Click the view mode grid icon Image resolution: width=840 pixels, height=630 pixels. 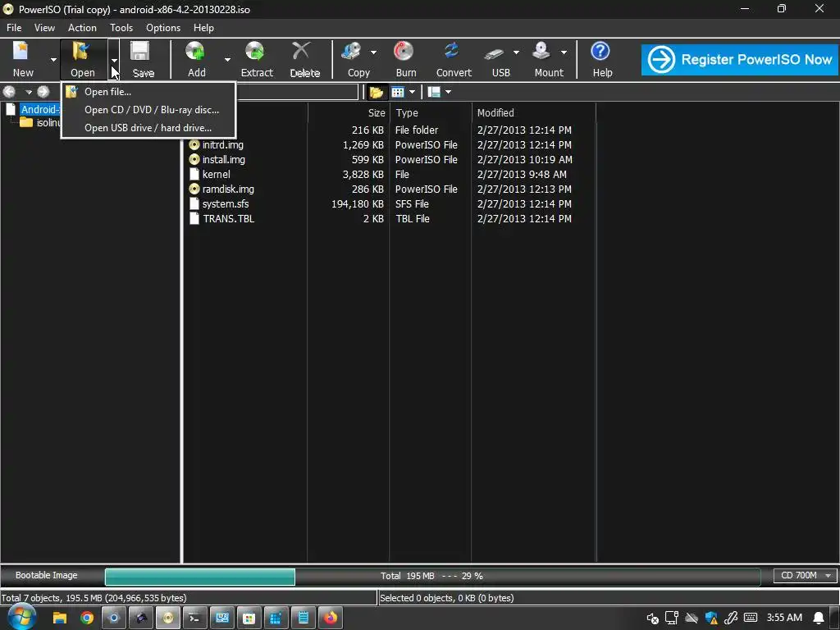coord(398,92)
